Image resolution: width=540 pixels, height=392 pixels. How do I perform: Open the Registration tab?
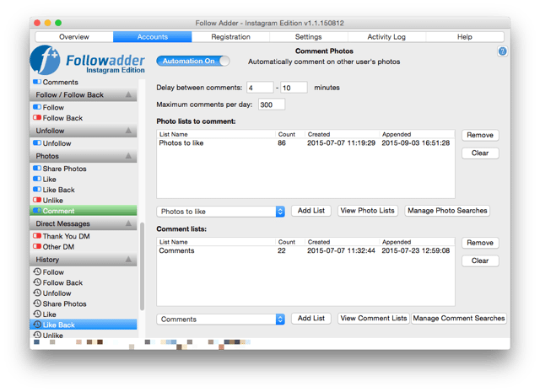point(230,37)
